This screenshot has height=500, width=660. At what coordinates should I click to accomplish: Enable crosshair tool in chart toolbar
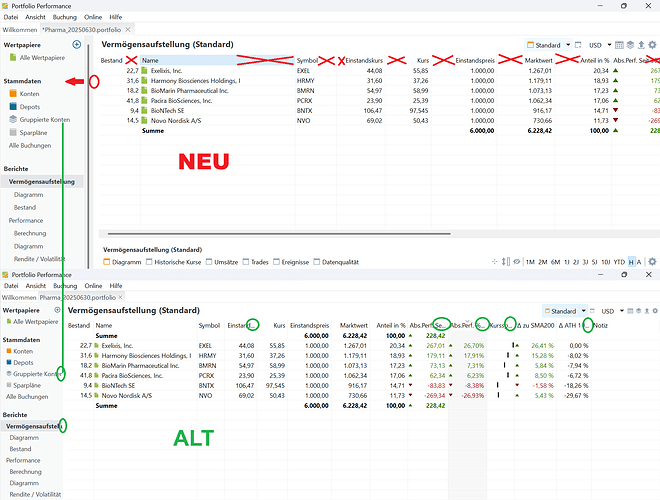495,262
